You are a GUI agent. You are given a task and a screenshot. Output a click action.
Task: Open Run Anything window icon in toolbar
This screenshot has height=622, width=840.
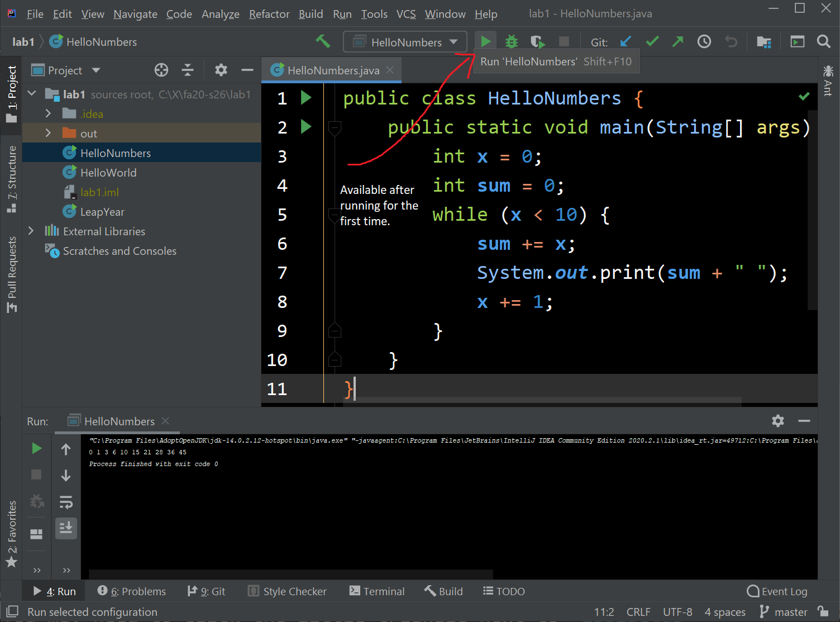798,41
